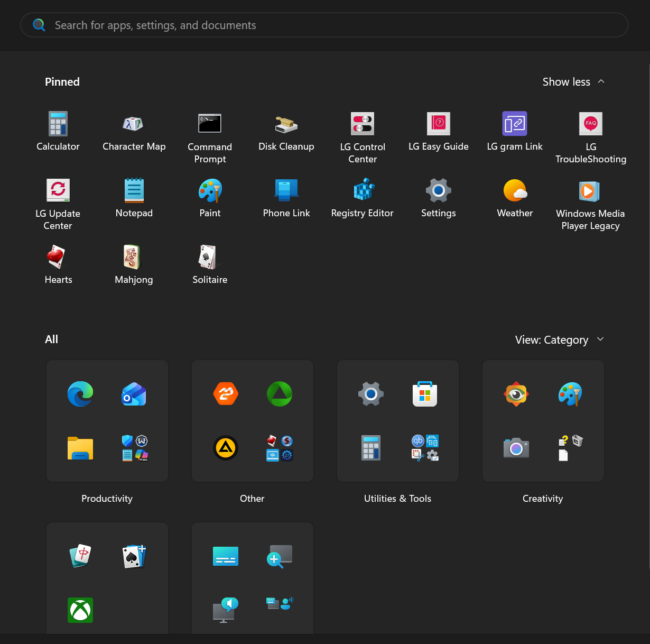Open LG gram Link app
This screenshot has width=650, height=644.
(x=515, y=131)
